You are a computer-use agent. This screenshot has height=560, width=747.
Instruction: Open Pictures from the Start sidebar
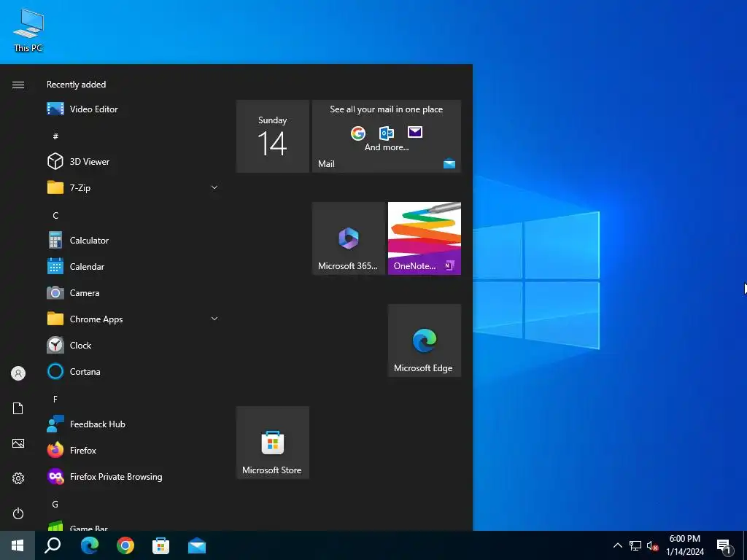point(18,443)
